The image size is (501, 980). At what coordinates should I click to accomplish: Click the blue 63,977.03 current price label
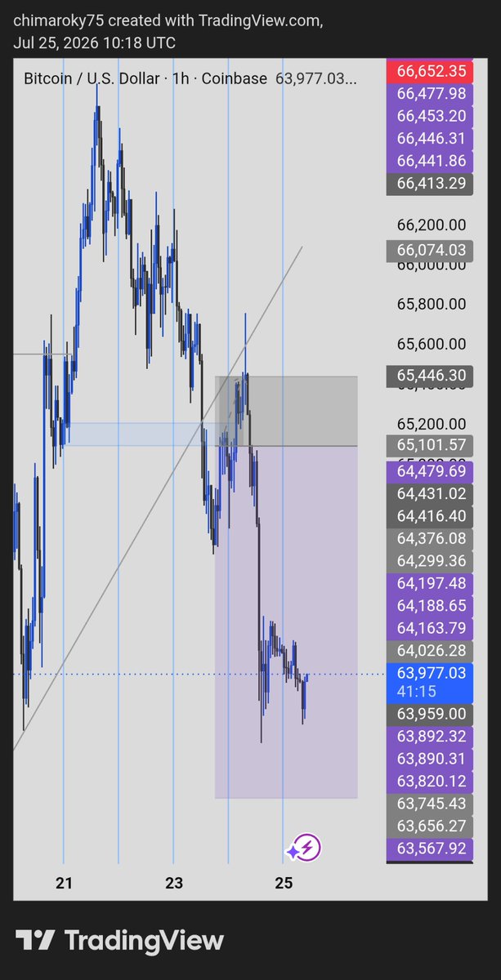(x=430, y=681)
